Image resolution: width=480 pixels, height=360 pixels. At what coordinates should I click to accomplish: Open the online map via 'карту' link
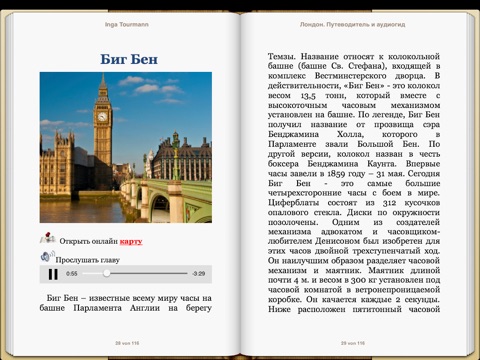tap(131, 241)
